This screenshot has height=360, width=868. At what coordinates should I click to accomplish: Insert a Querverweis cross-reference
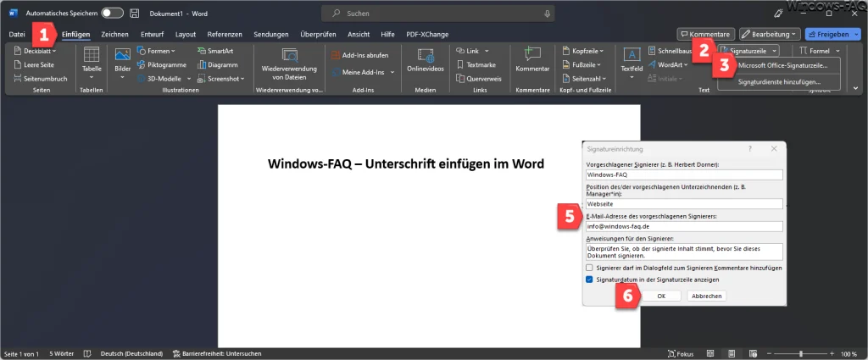pyautogui.click(x=478, y=79)
